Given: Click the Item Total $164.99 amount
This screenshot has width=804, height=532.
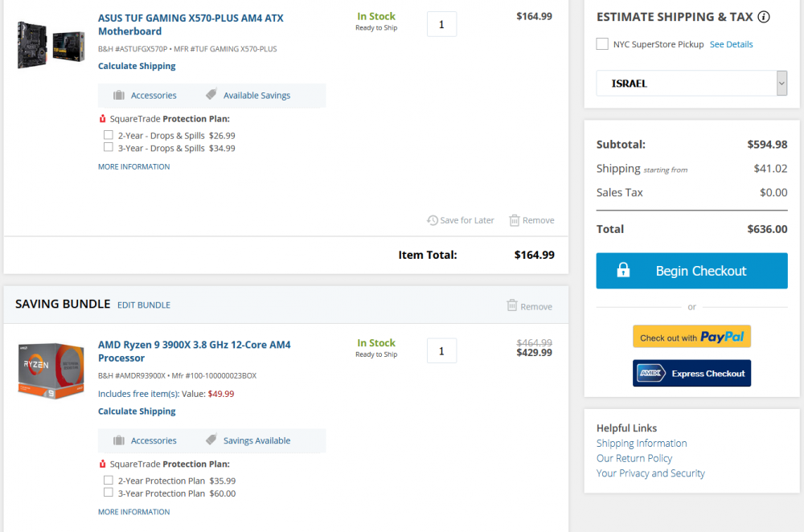Looking at the screenshot, I should click(535, 255).
